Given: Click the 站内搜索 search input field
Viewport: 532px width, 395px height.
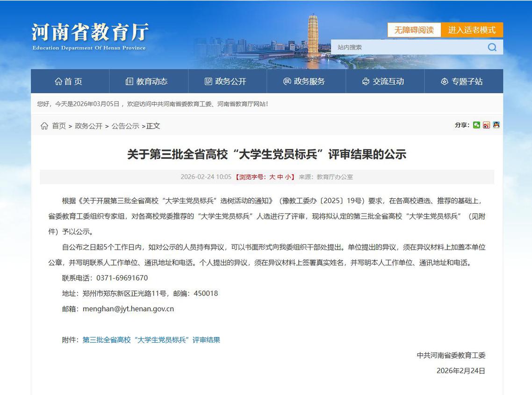Looking at the screenshot, I should tap(407, 47).
